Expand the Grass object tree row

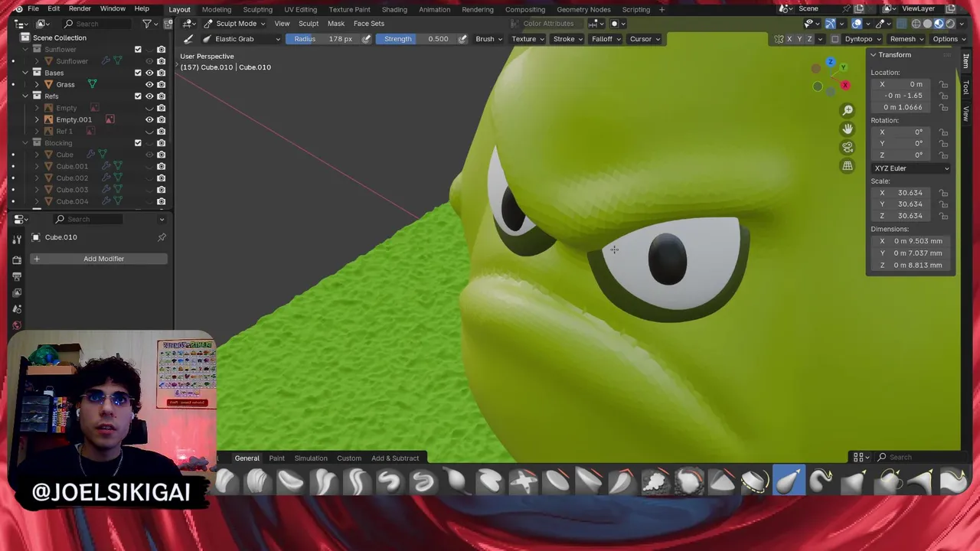point(37,84)
